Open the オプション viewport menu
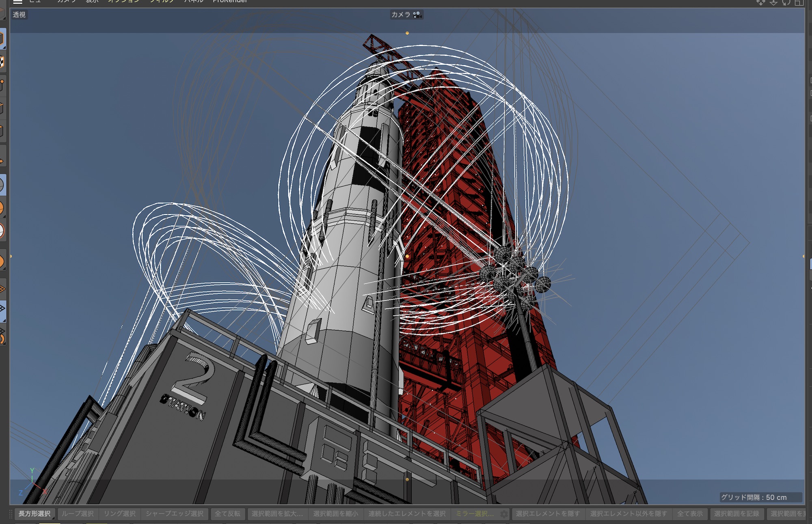The image size is (812, 524). click(x=123, y=2)
